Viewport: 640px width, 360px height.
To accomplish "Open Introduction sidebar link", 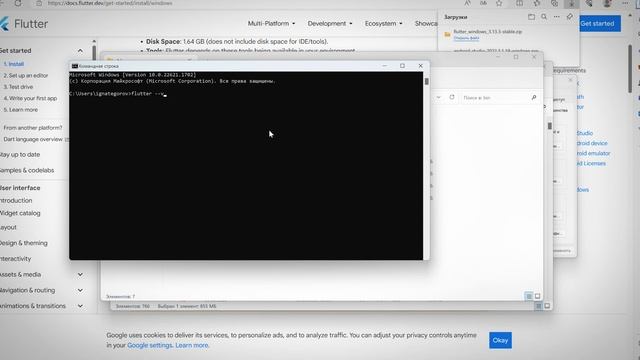I will (16, 200).
